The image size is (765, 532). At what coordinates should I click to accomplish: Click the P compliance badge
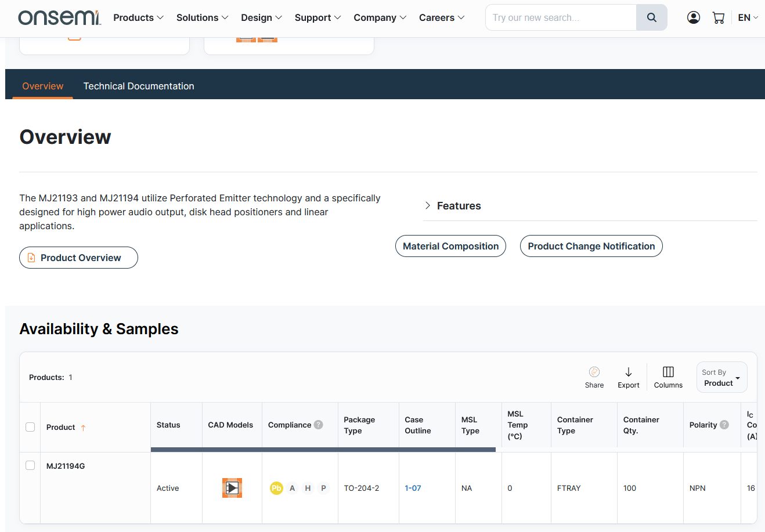pyautogui.click(x=324, y=488)
